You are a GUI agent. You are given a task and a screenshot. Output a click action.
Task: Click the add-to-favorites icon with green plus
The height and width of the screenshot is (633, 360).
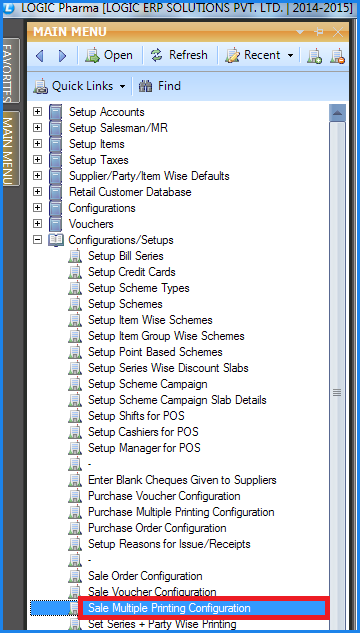pyautogui.click(x=314, y=56)
